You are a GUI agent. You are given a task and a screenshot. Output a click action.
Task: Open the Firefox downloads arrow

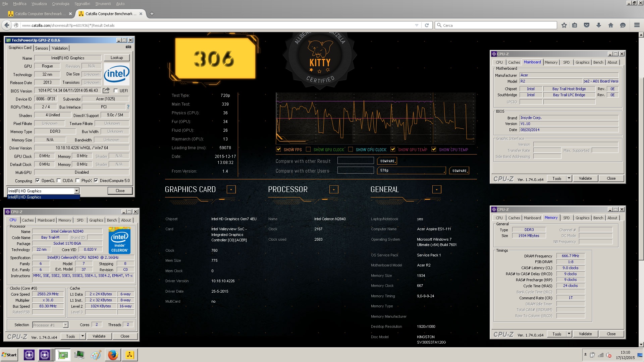point(599,25)
